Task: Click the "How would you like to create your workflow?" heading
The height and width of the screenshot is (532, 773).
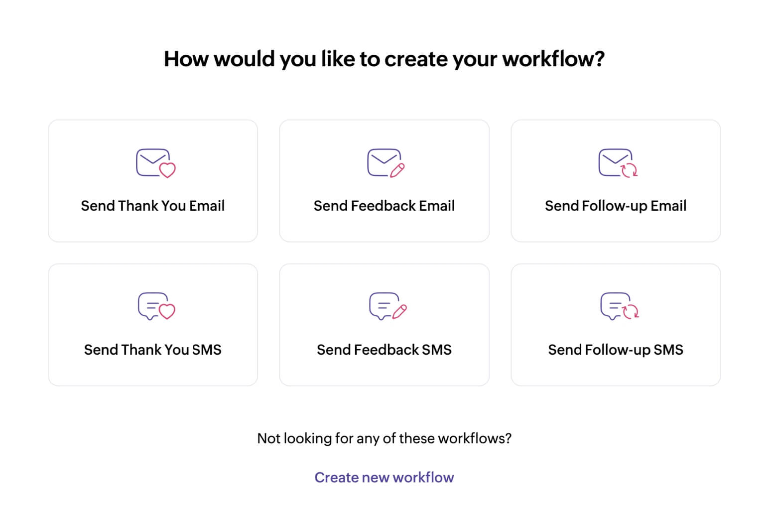Action: coord(384,59)
